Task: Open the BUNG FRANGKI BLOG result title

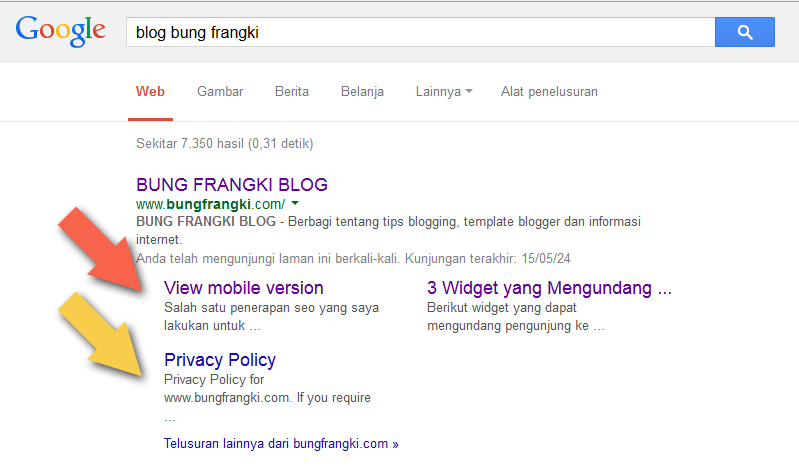Action: pyautogui.click(x=232, y=185)
